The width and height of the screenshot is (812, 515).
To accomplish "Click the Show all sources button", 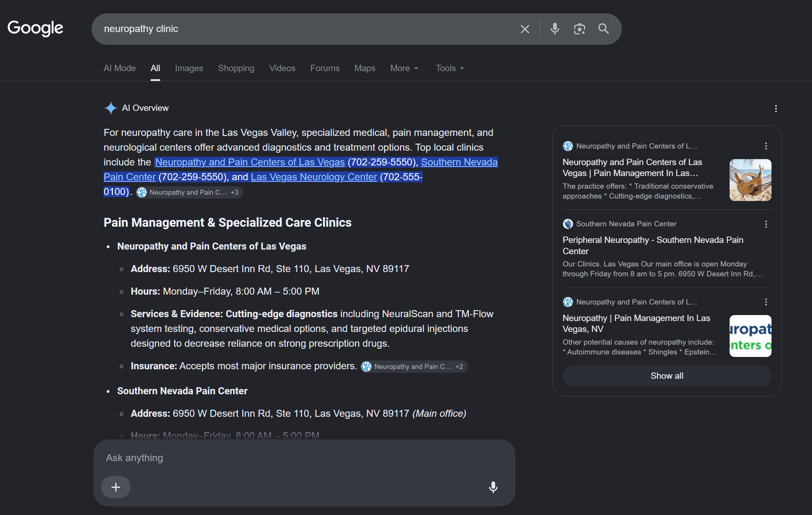I will [x=667, y=376].
